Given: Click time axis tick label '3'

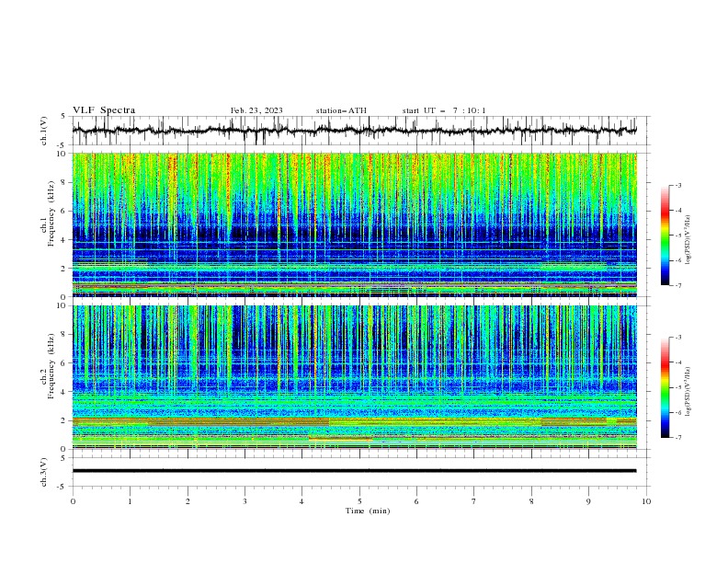Looking at the screenshot, I should (245, 501).
